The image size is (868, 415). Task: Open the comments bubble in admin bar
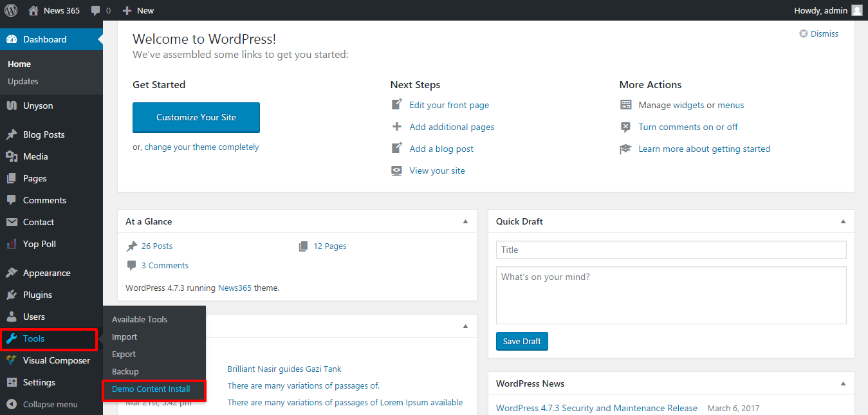[x=96, y=11]
